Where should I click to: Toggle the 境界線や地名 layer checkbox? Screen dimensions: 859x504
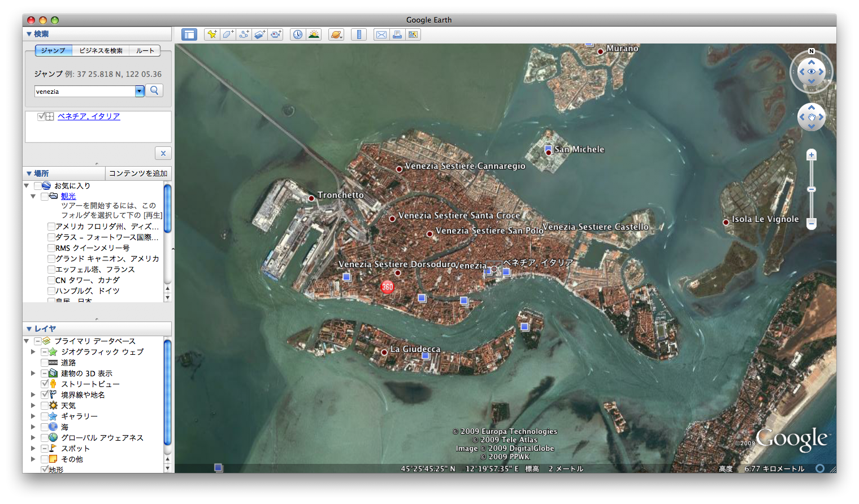coord(45,394)
